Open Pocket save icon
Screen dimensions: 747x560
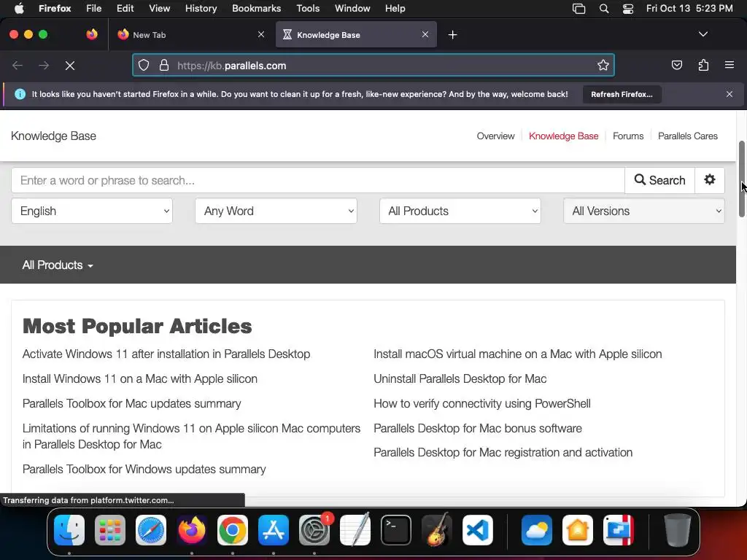[x=676, y=65]
